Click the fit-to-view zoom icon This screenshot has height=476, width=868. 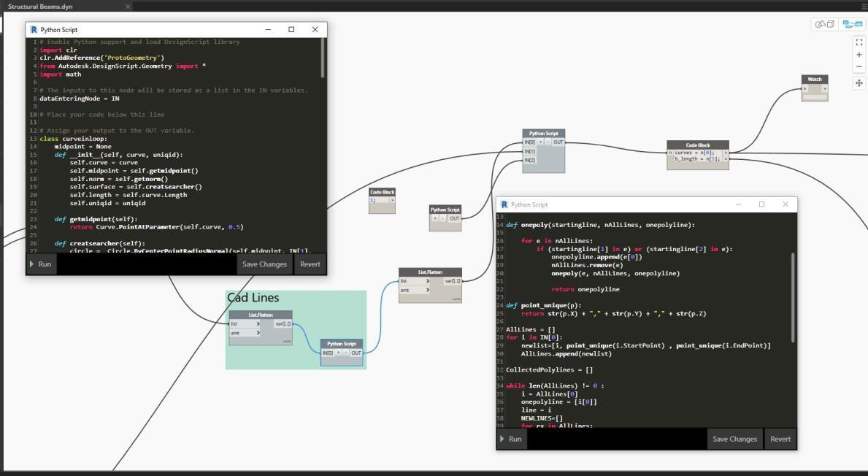(x=859, y=42)
